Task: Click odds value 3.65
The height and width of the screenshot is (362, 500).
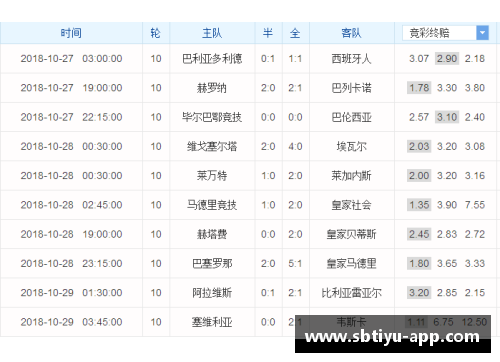Action: coord(447,263)
